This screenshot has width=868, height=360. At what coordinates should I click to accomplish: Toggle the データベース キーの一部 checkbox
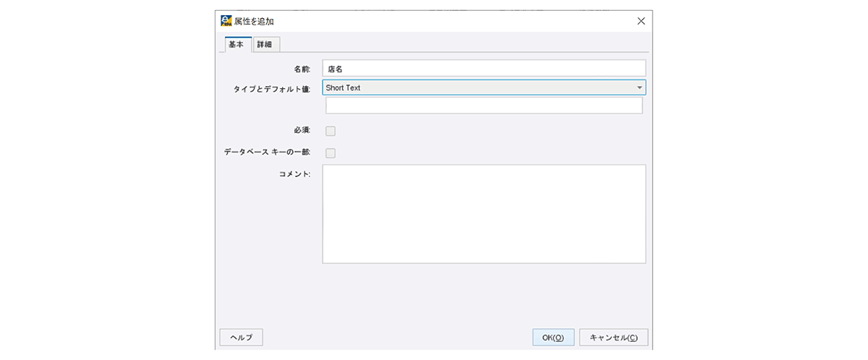[x=331, y=153]
